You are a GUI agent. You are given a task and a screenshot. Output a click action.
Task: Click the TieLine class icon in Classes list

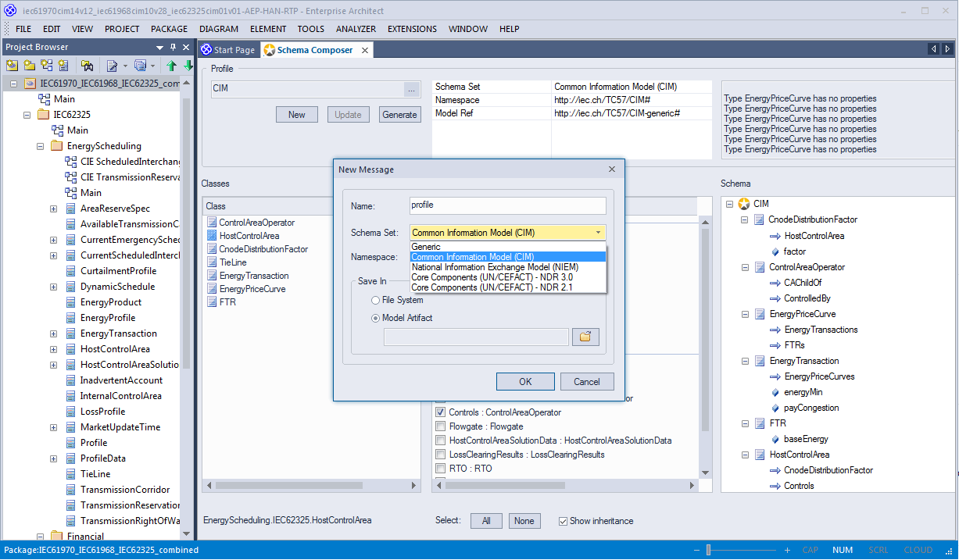point(213,262)
